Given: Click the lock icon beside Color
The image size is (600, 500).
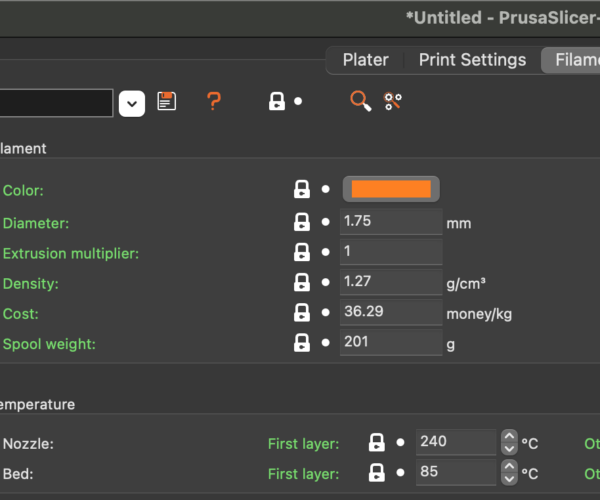Looking at the screenshot, I should pos(301,189).
